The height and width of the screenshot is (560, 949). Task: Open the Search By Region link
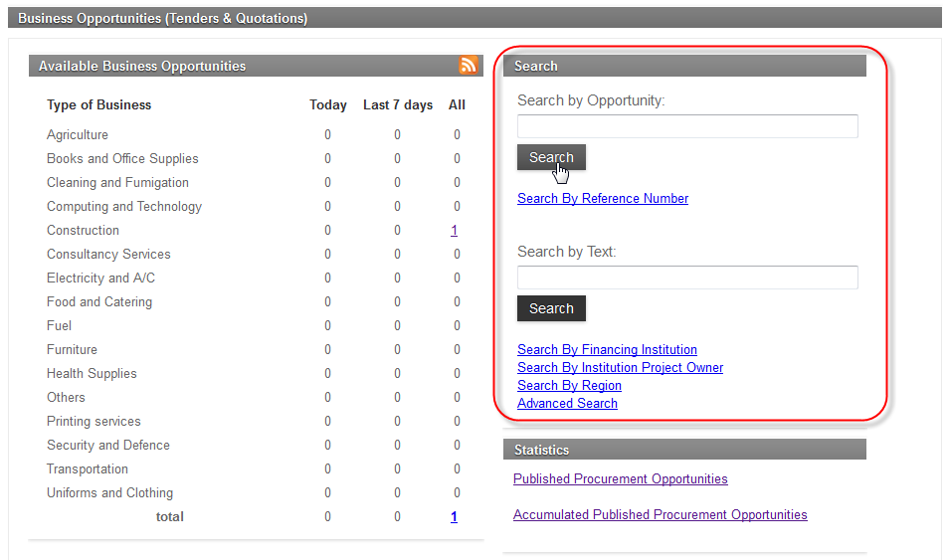(569, 385)
